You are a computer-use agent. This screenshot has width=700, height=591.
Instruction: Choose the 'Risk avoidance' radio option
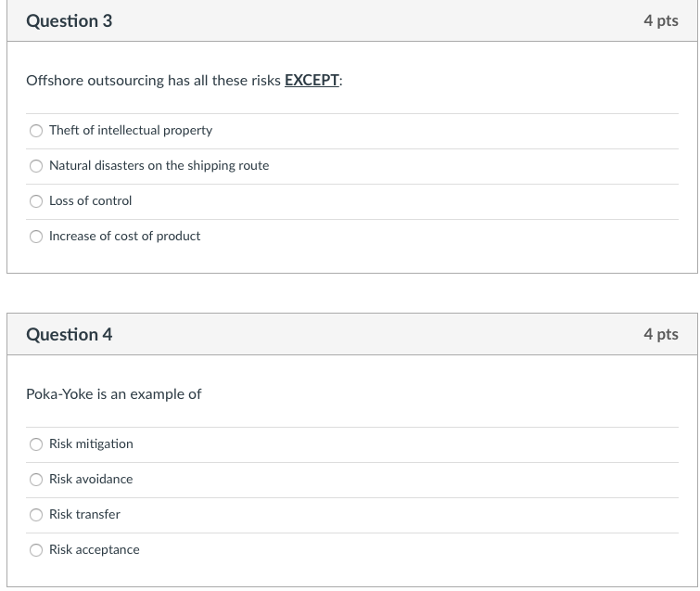click(36, 480)
